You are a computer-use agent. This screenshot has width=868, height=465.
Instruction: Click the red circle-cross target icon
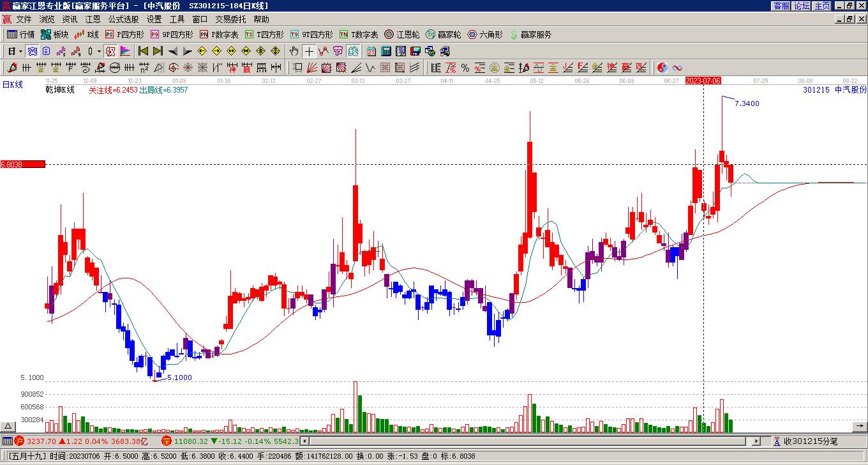pyautogui.click(x=174, y=68)
